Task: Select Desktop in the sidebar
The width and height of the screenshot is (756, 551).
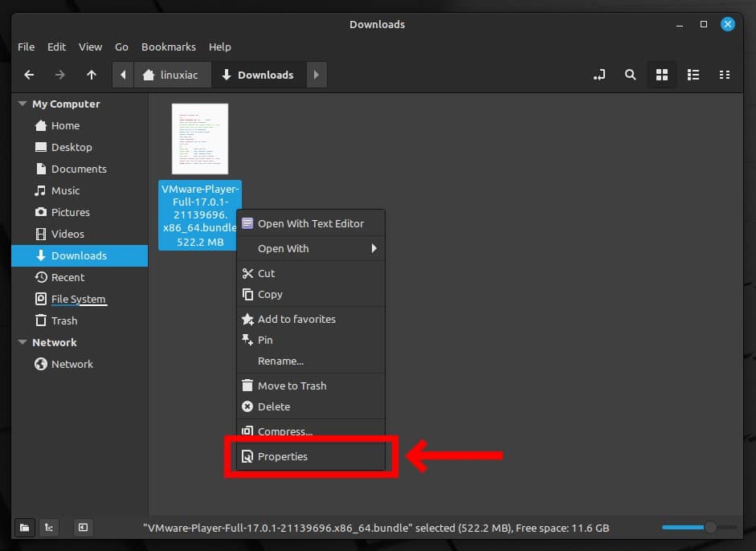Action: click(80, 147)
